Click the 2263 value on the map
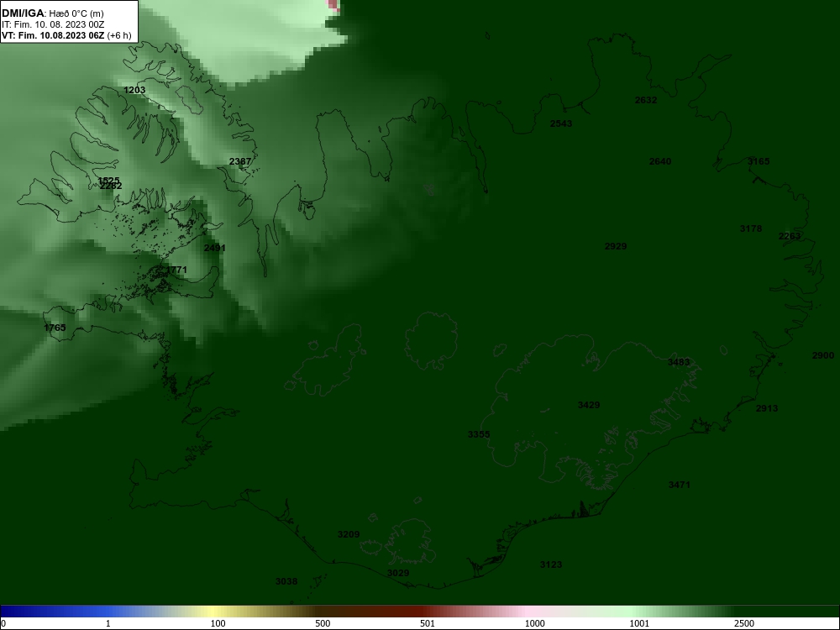 click(789, 236)
